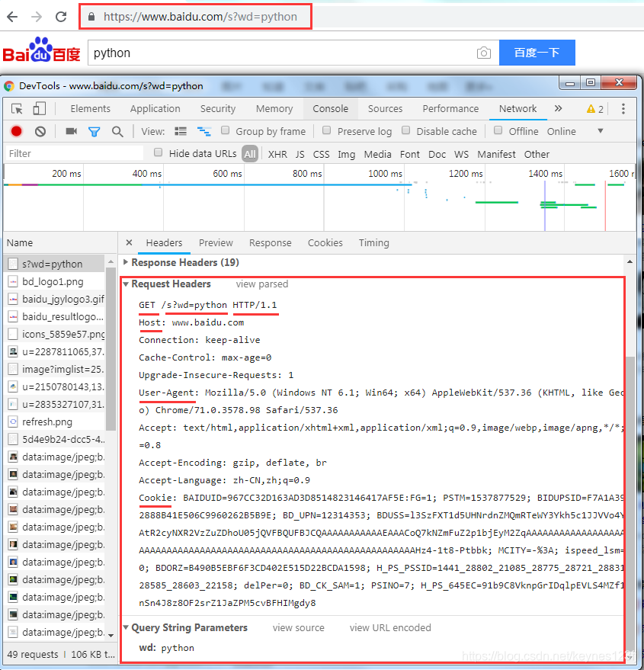Screen dimensions: 644x670
Task: Click the browser back arrow
Action: click(x=12, y=17)
